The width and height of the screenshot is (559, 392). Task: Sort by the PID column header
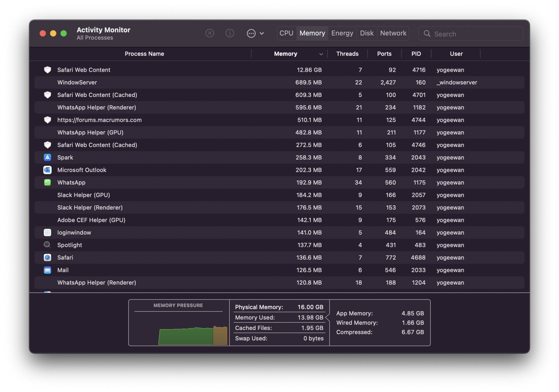pyautogui.click(x=416, y=54)
